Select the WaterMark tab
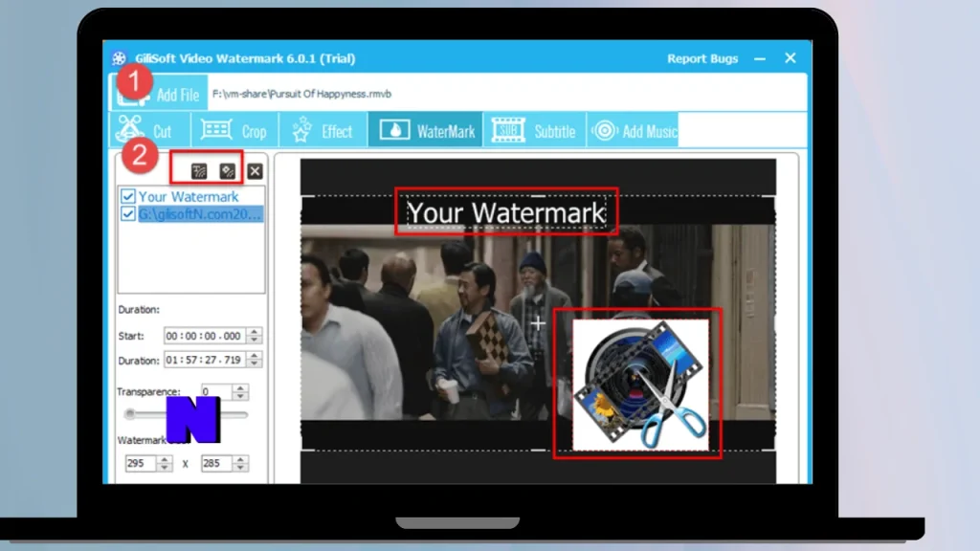The height and width of the screenshot is (551, 980). point(425,130)
